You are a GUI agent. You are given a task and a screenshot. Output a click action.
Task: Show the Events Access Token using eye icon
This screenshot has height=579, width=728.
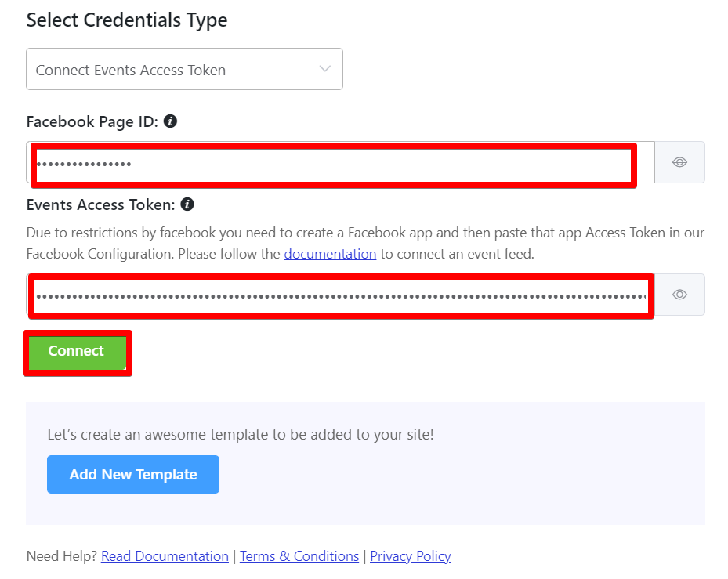(x=679, y=295)
